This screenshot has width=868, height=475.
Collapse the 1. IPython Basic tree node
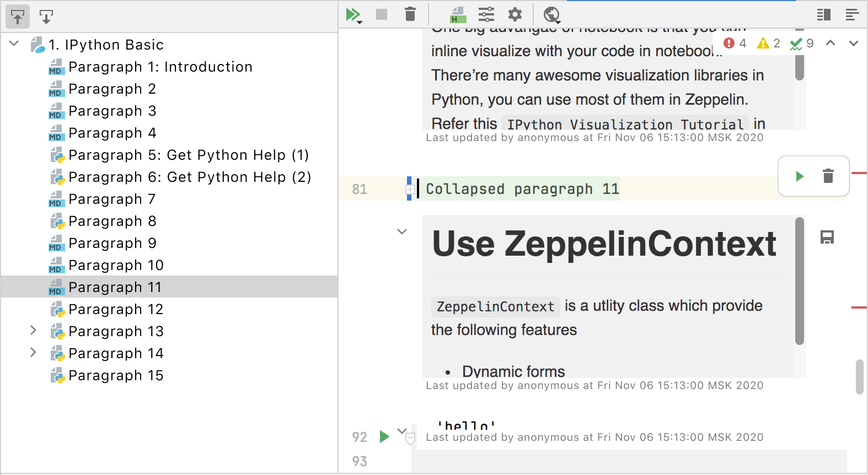coord(14,44)
